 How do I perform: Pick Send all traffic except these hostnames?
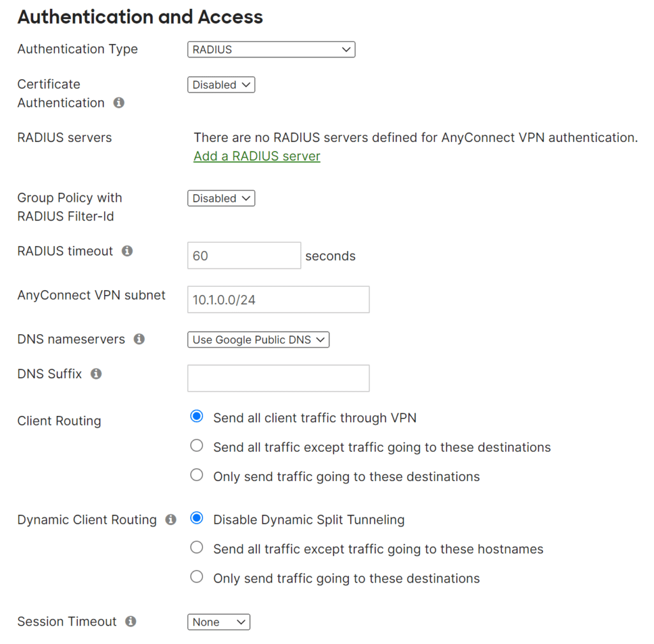[197, 549]
